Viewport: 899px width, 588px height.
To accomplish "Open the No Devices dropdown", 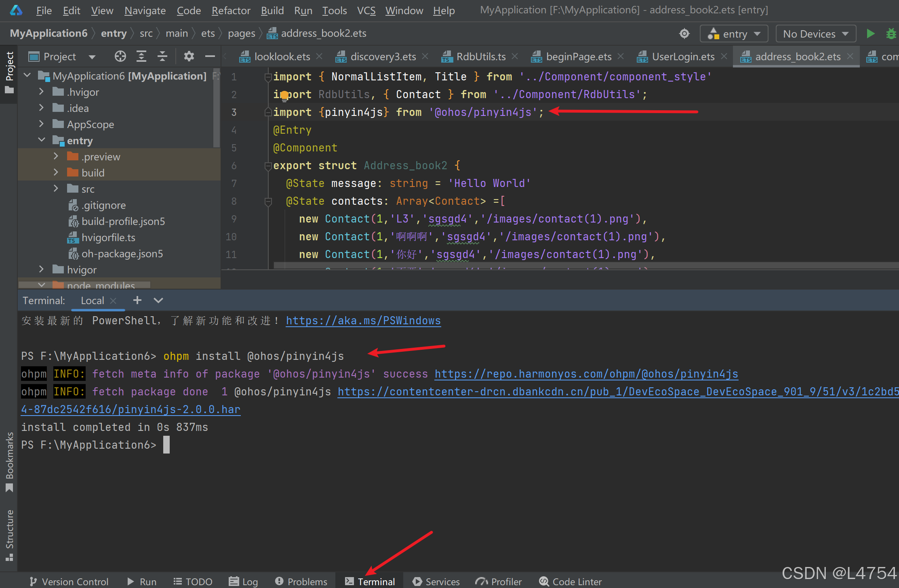I will coord(816,34).
